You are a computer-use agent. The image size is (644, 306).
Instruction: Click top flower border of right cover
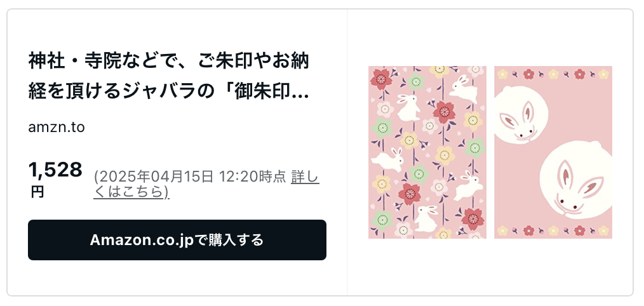tap(553, 74)
